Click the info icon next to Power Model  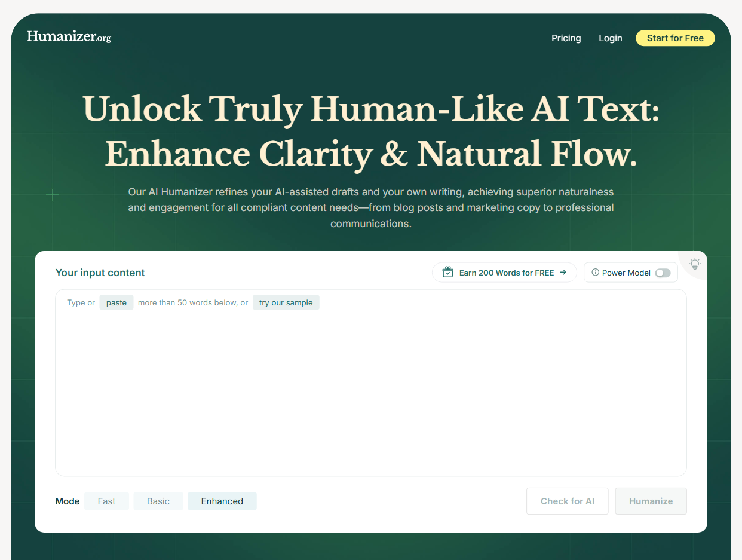[595, 272]
